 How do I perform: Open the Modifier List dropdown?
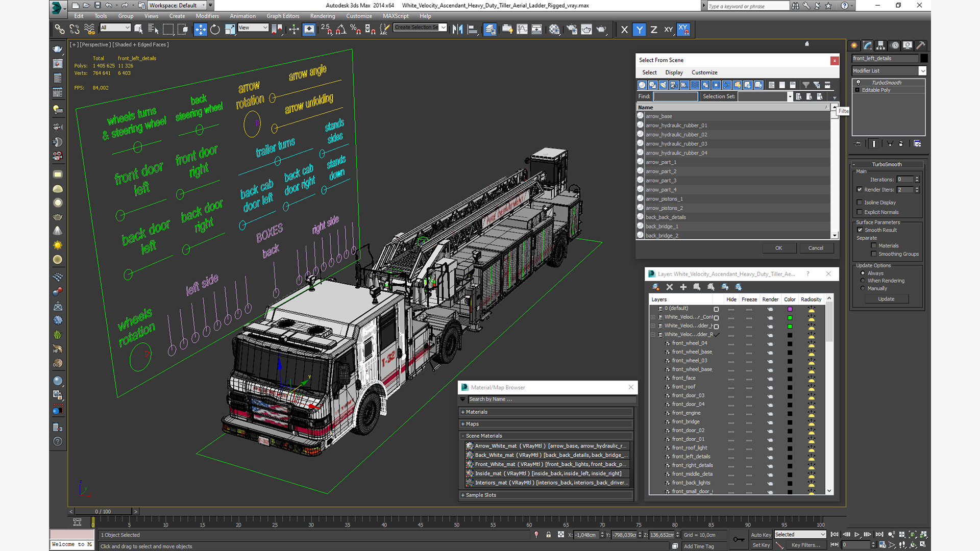click(x=922, y=71)
